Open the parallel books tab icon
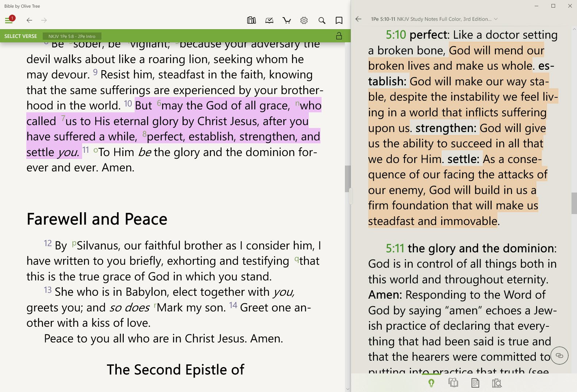The image size is (577, 392). pos(453,383)
